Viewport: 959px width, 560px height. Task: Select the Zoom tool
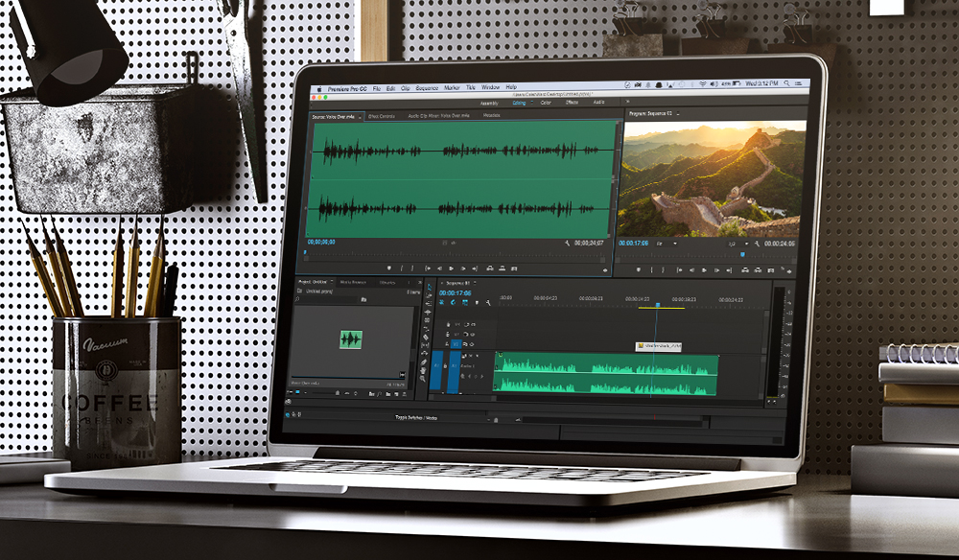(x=423, y=379)
